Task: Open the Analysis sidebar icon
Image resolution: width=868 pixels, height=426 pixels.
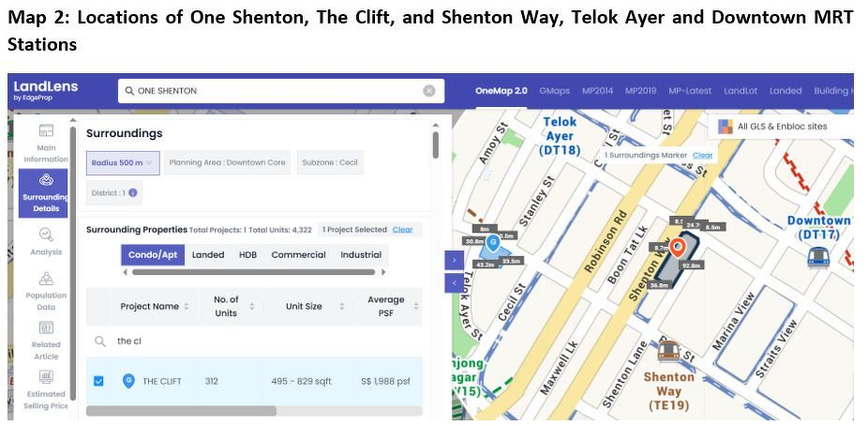Action: [x=46, y=235]
